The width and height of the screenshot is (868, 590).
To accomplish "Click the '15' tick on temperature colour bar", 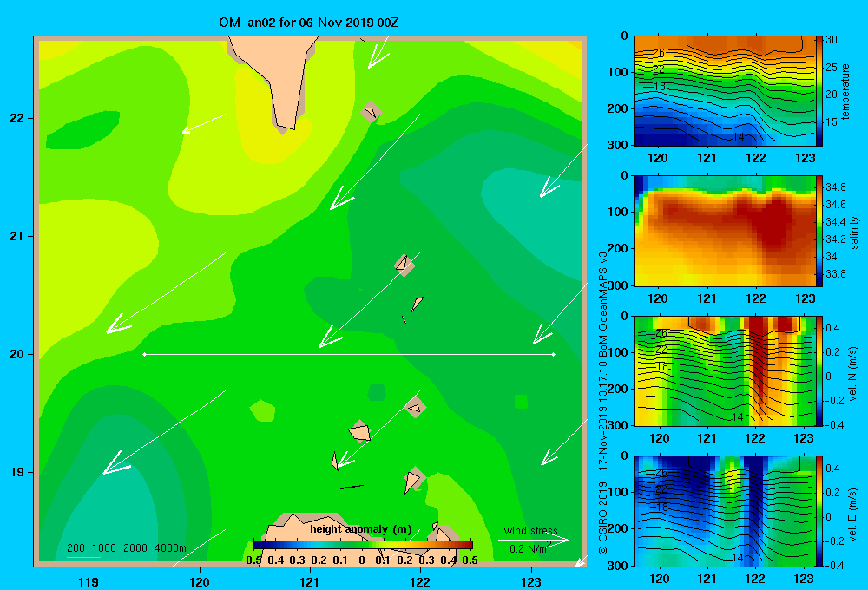I will [832, 121].
